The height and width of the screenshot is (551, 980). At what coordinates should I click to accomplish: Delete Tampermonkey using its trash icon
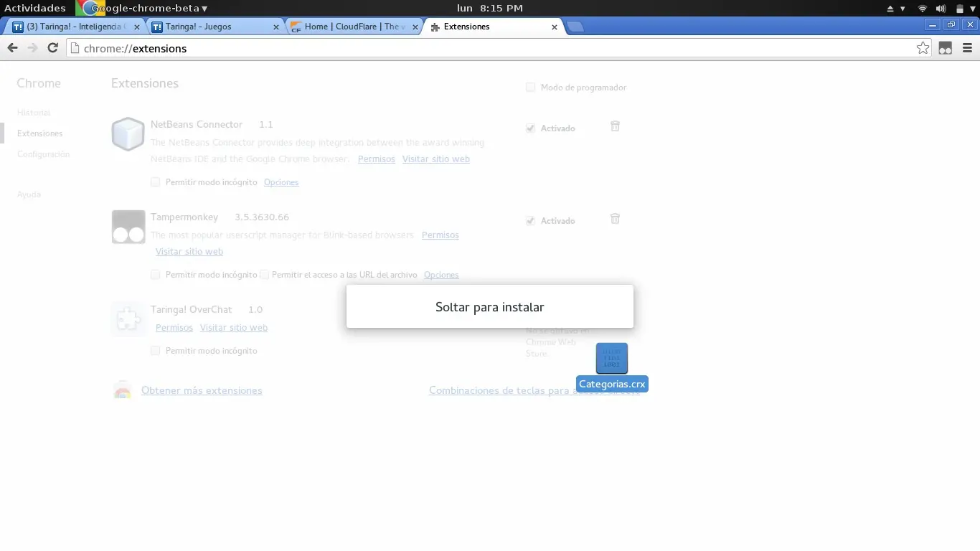coord(615,219)
